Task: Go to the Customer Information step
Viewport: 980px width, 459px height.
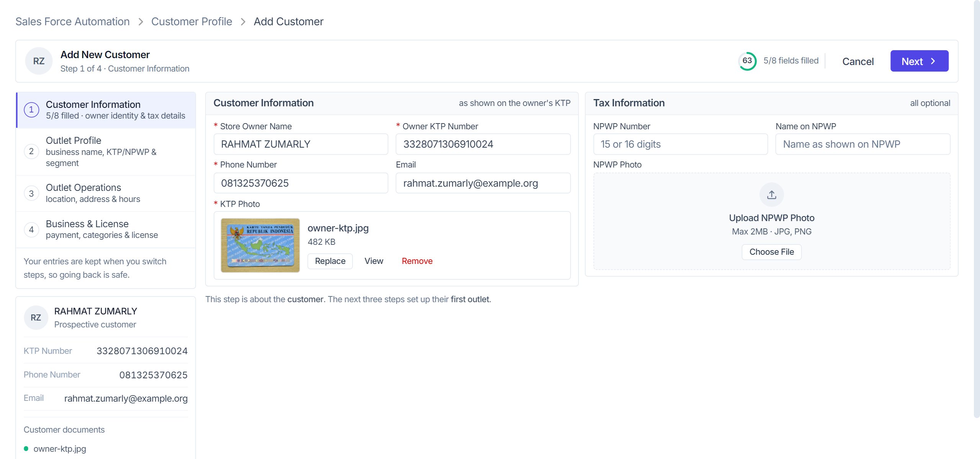Action: point(106,110)
